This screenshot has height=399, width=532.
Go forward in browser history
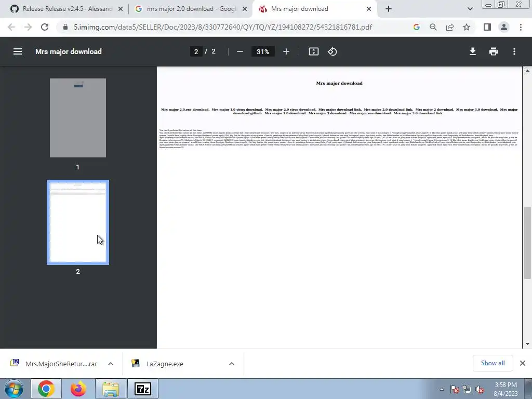click(28, 27)
